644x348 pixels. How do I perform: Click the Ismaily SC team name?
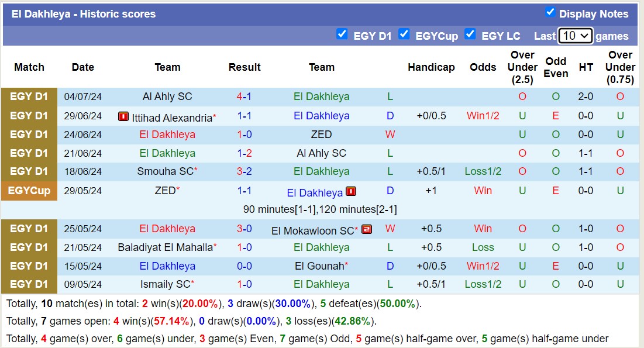click(166, 284)
